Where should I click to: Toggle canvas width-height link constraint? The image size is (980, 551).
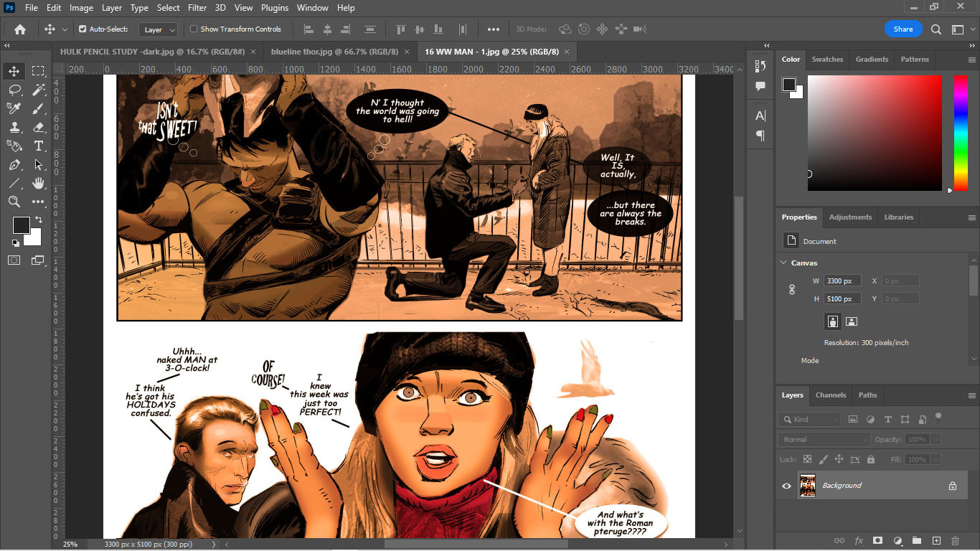pyautogui.click(x=792, y=290)
